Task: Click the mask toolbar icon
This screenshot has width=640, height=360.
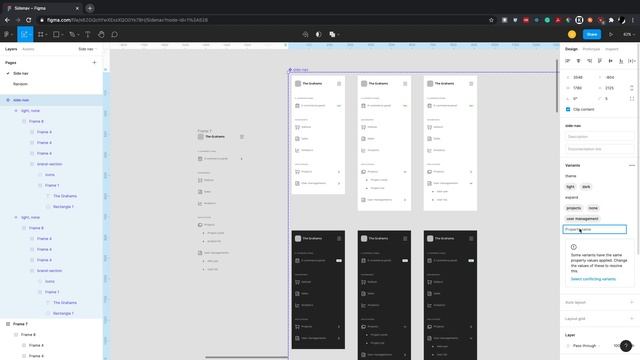Action: click(319, 35)
